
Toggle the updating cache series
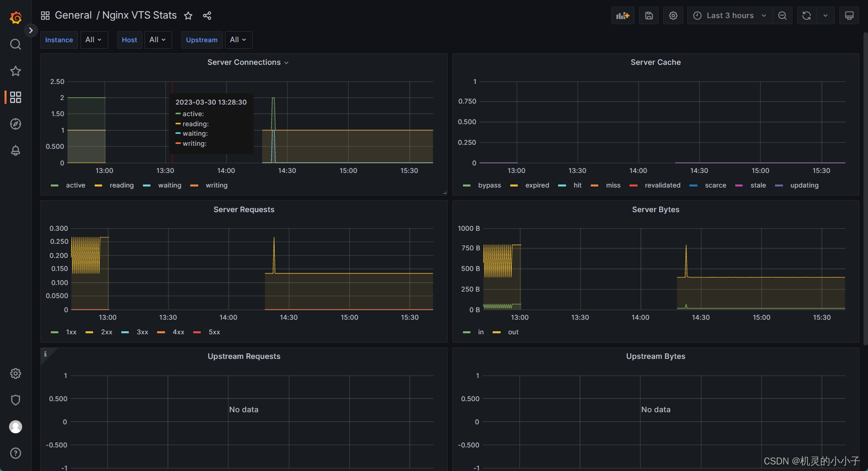coord(805,185)
